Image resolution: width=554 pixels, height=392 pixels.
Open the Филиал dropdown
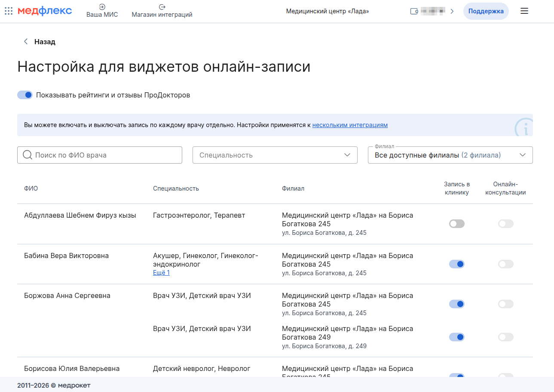pos(450,155)
